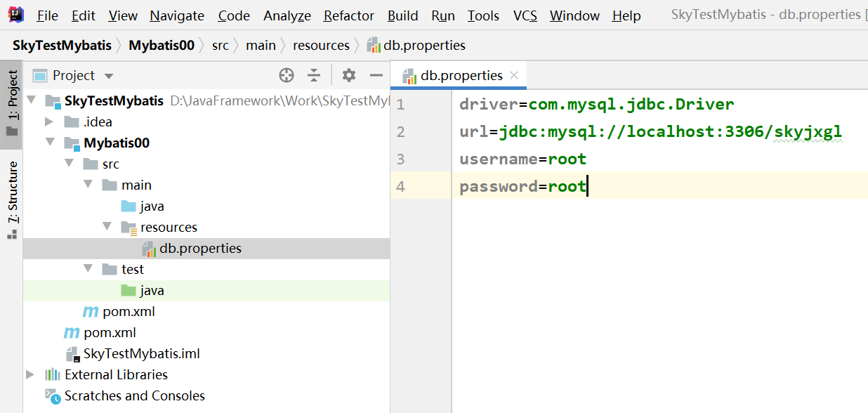Select pom.xml under Mybatis00

pos(129,311)
